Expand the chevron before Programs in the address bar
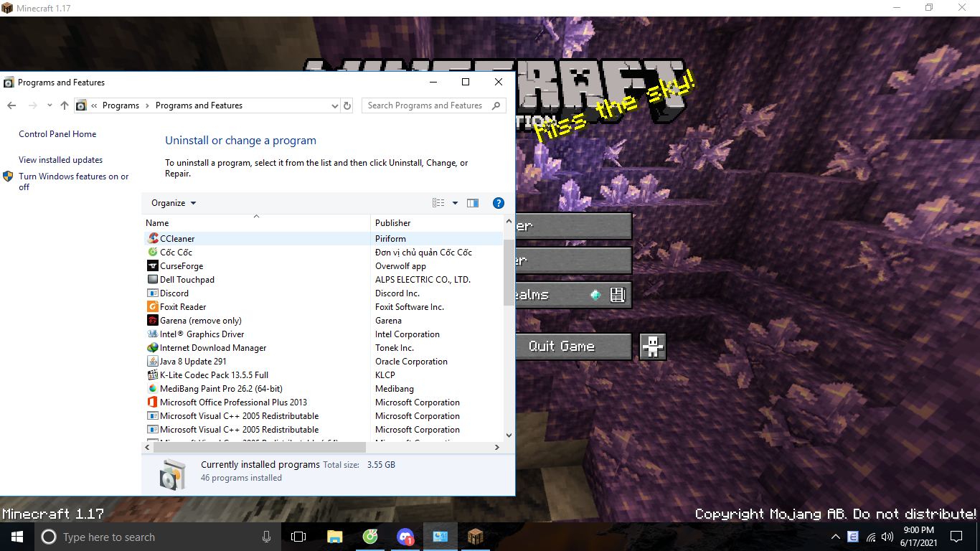980x551 pixels. click(x=95, y=105)
